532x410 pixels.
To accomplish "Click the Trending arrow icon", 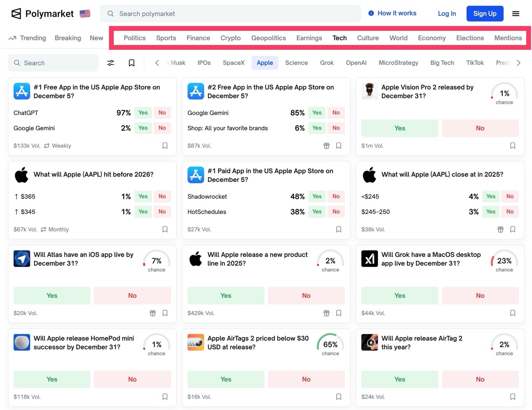I will click(12, 38).
